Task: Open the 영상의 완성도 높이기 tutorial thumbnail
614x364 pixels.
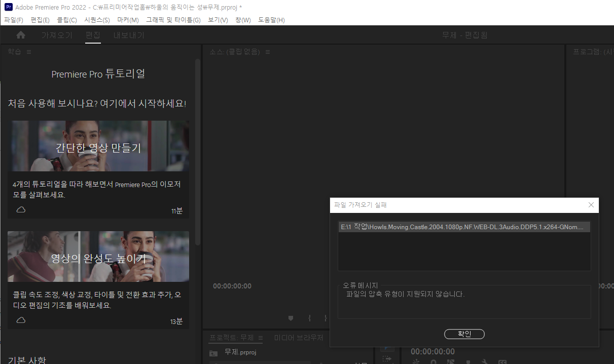Action: [x=98, y=257]
